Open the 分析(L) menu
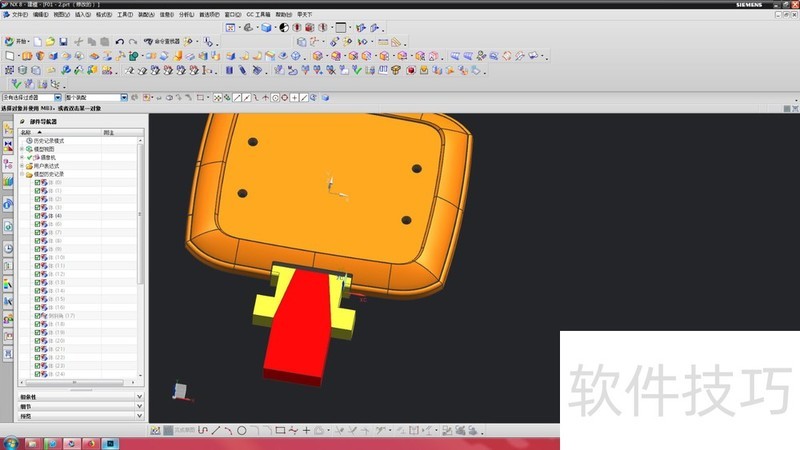Image resolution: width=800 pixels, height=450 pixels. (186, 14)
